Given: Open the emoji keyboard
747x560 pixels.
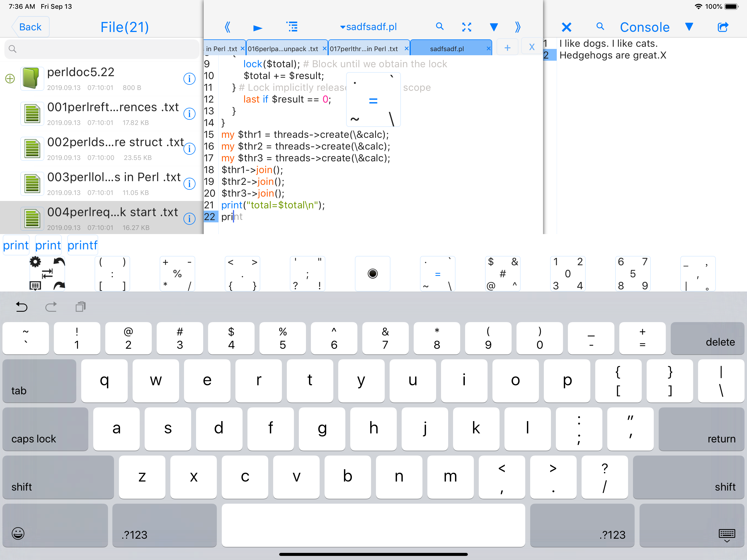Looking at the screenshot, I should 55,525.
